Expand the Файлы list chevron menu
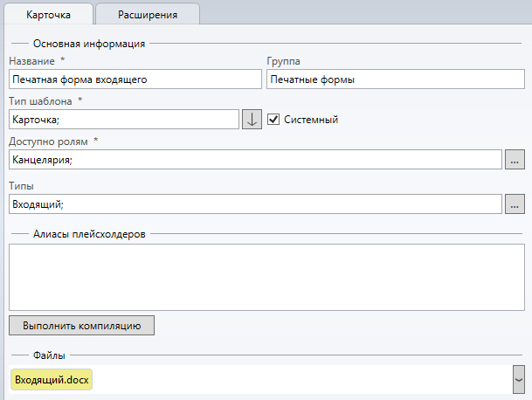 tap(518, 380)
